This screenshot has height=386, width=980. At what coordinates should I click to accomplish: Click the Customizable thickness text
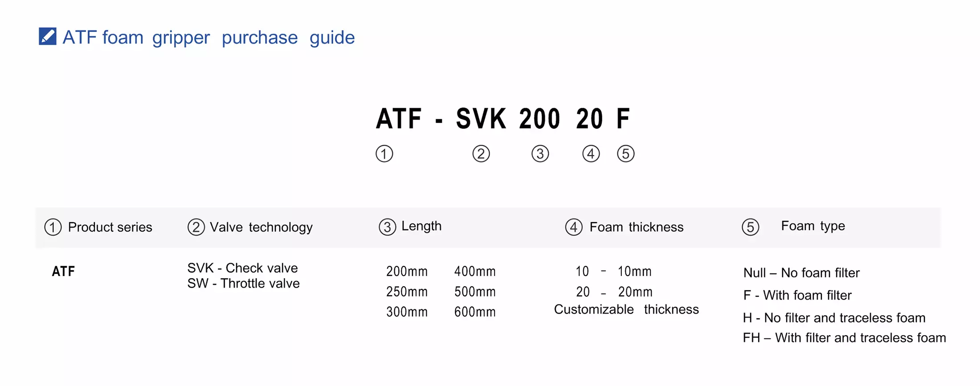[626, 309]
